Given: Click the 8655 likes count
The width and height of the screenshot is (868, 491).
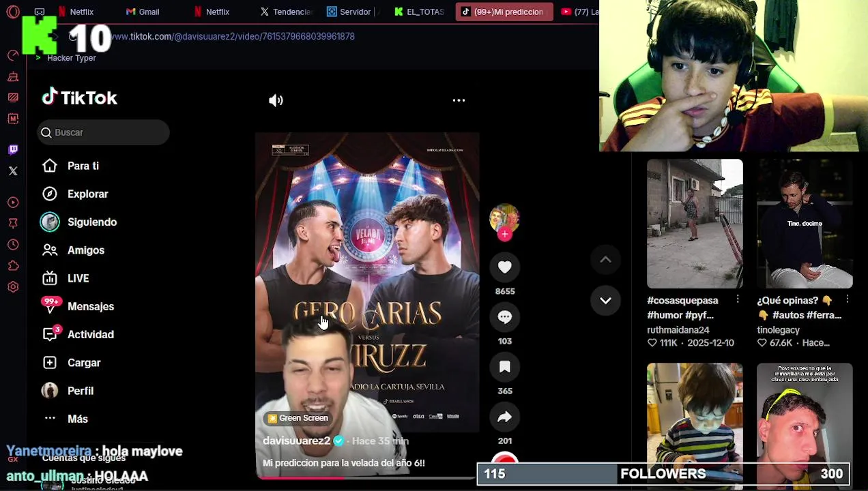Looking at the screenshot, I should [505, 291].
